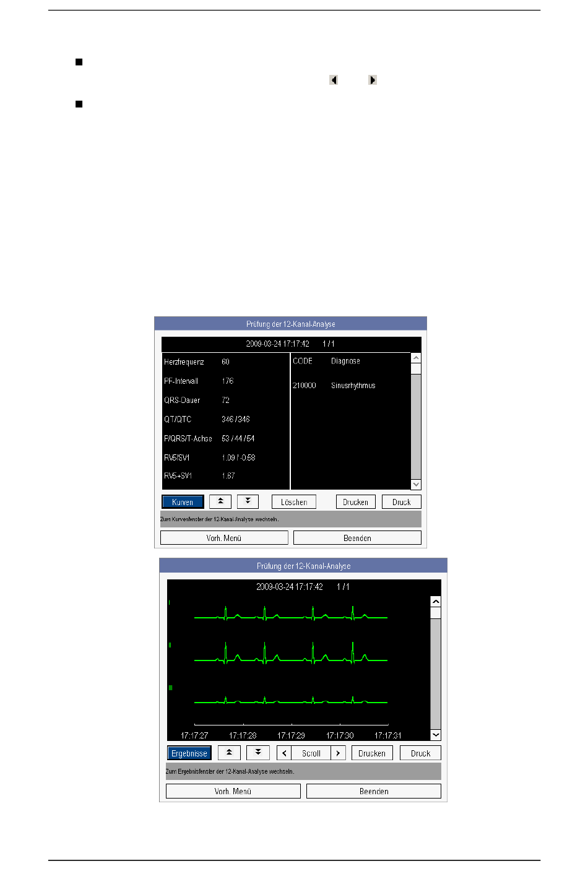Click lead III ECG waveform
This screenshot has width=588, height=879.
click(291, 701)
